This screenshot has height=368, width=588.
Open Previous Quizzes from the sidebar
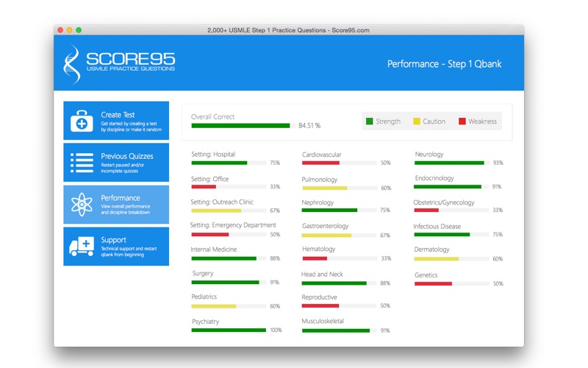click(116, 162)
